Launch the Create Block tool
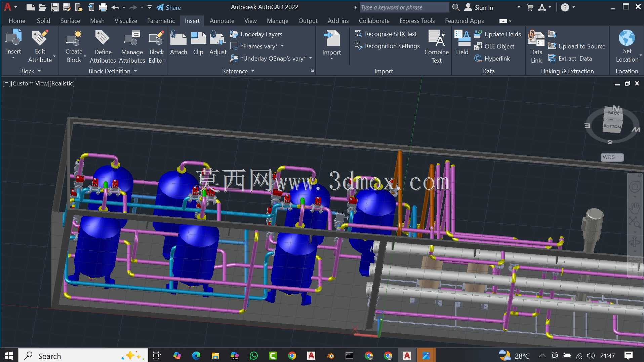 click(x=74, y=46)
